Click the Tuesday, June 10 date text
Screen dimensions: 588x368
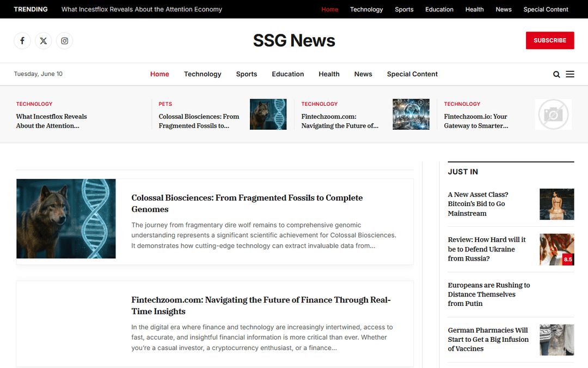click(x=38, y=74)
